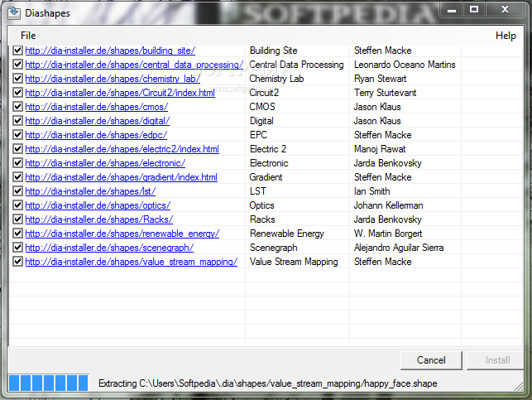532x400 pixels.
Task: Toggle the Central Data Processing checkbox
Action: point(17,65)
